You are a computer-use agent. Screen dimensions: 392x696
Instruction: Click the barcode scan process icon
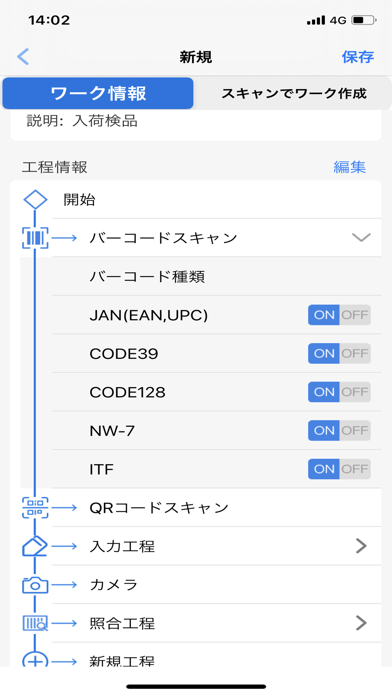[35, 238]
